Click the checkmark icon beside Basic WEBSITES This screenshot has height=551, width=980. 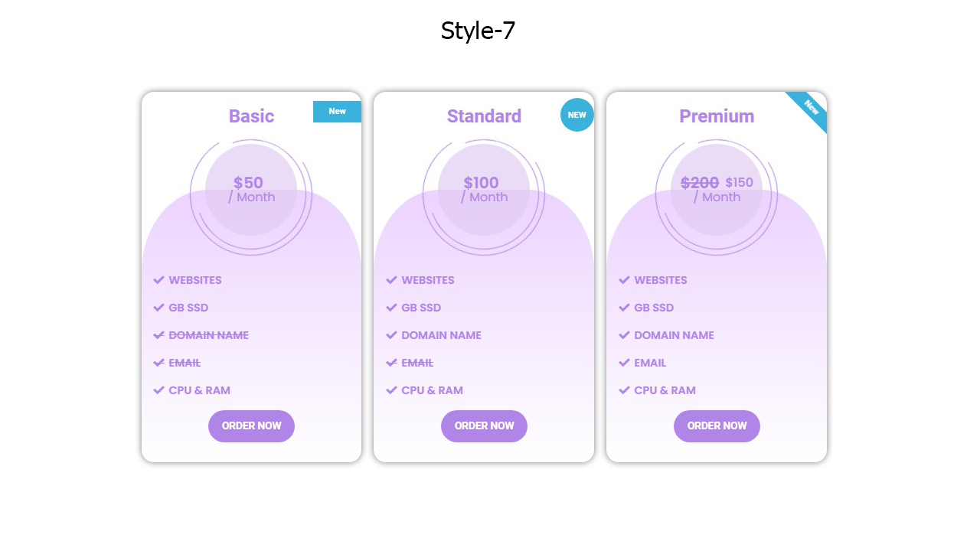[x=159, y=280]
